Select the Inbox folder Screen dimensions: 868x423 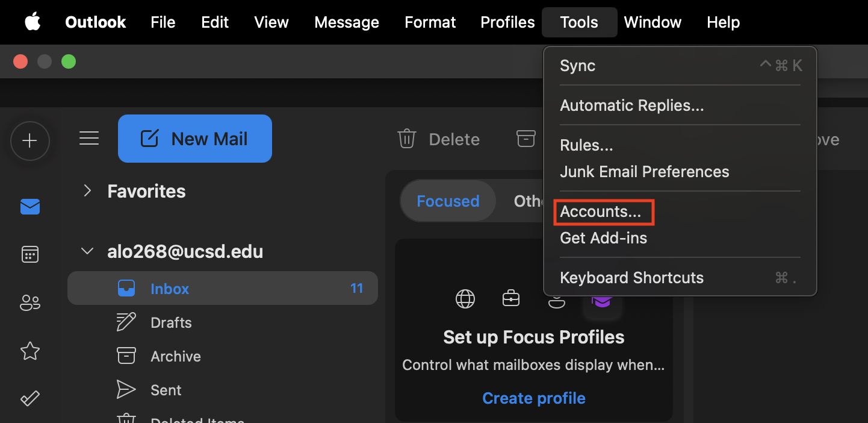coord(170,289)
